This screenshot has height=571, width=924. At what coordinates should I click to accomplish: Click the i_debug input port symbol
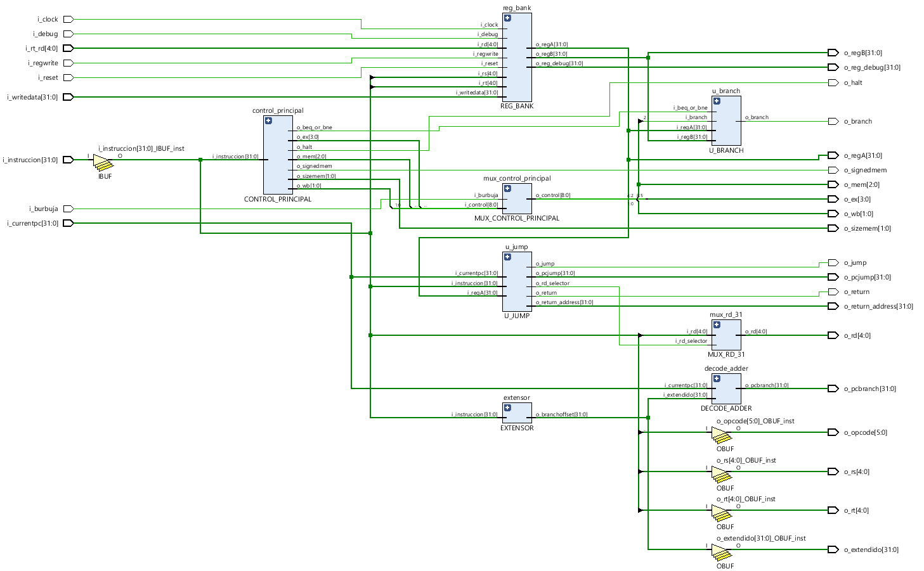pos(68,34)
